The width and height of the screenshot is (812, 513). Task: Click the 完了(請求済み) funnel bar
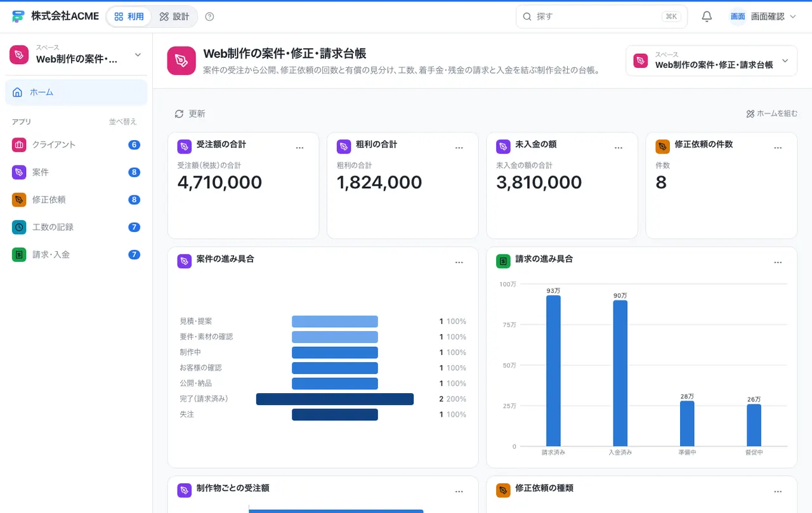point(335,399)
